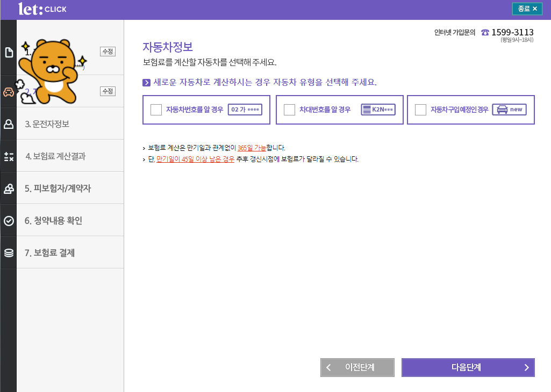
Task: Click the 보험료를 계산할 자동차를 선택해 주세요 text
Action: click(210, 62)
